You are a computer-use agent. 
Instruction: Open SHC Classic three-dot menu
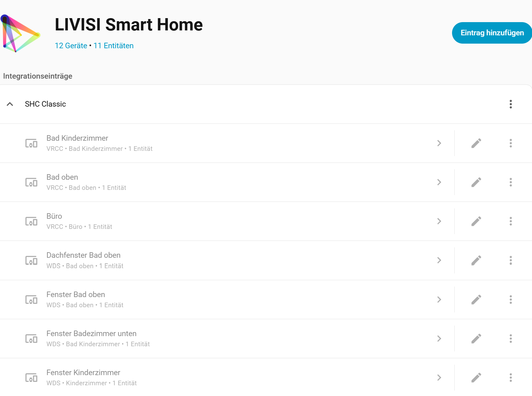pos(510,104)
